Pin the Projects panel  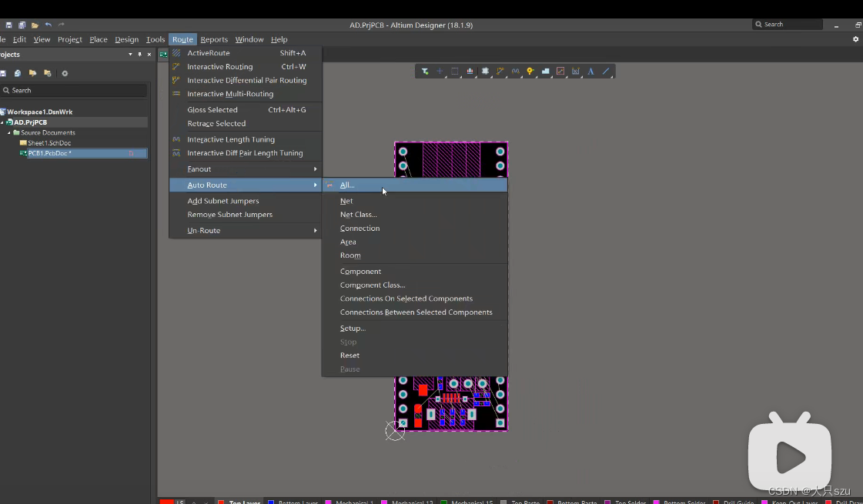point(140,55)
